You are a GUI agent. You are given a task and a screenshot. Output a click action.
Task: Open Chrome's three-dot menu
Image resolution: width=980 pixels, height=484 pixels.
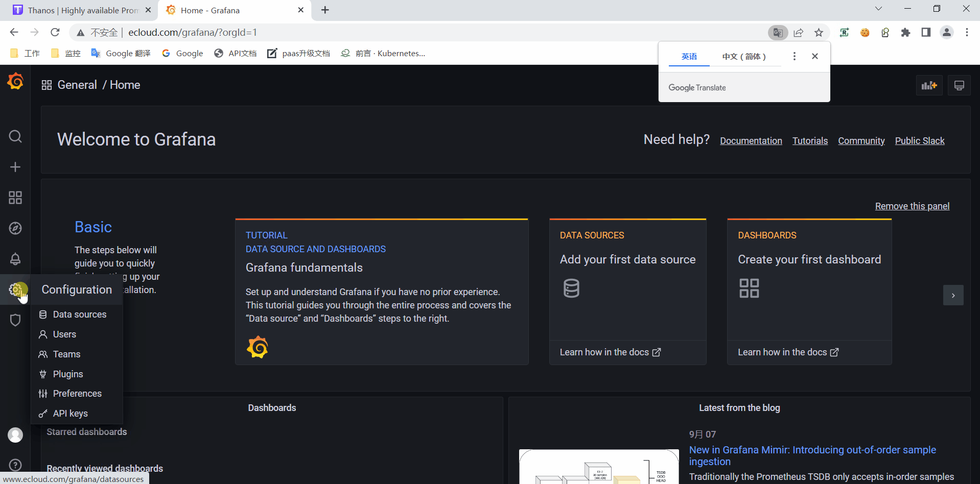(x=967, y=33)
